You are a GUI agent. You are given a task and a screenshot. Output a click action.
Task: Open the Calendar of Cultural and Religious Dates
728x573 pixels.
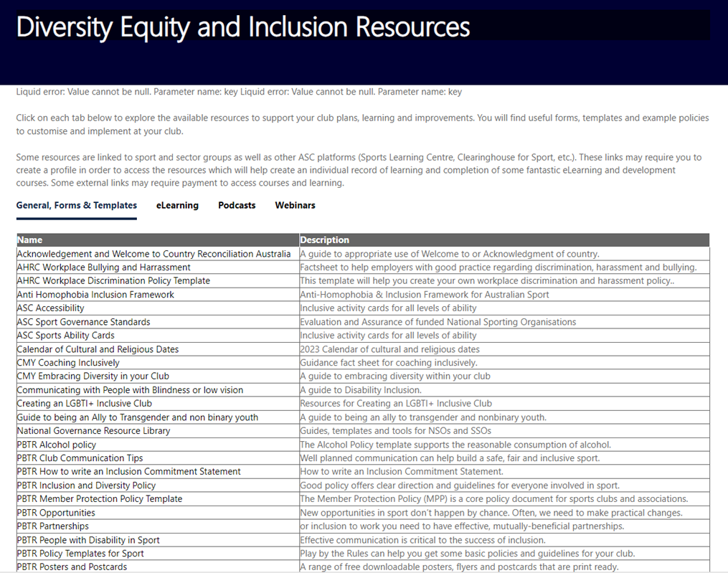click(97, 349)
